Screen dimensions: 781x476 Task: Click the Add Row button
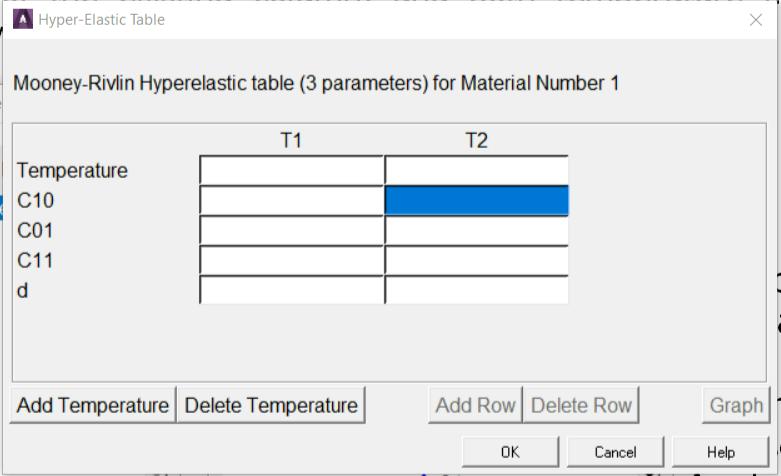475,405
